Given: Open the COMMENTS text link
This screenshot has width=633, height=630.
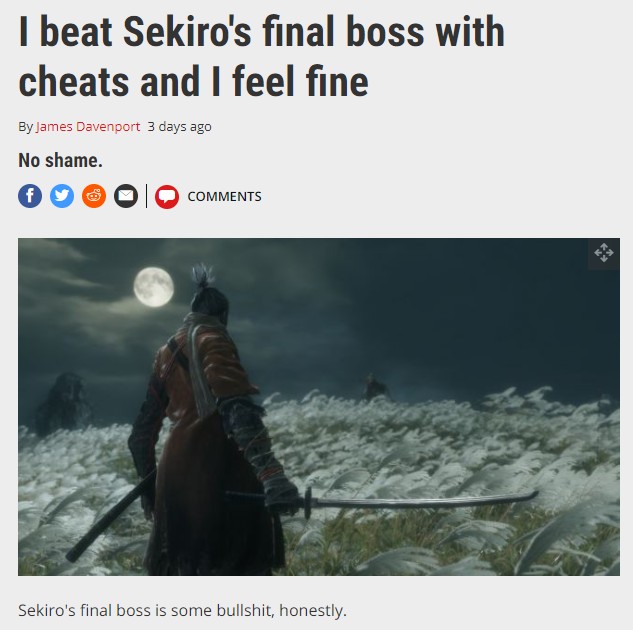Looking at the screenshot, I should tap(224, 197).
